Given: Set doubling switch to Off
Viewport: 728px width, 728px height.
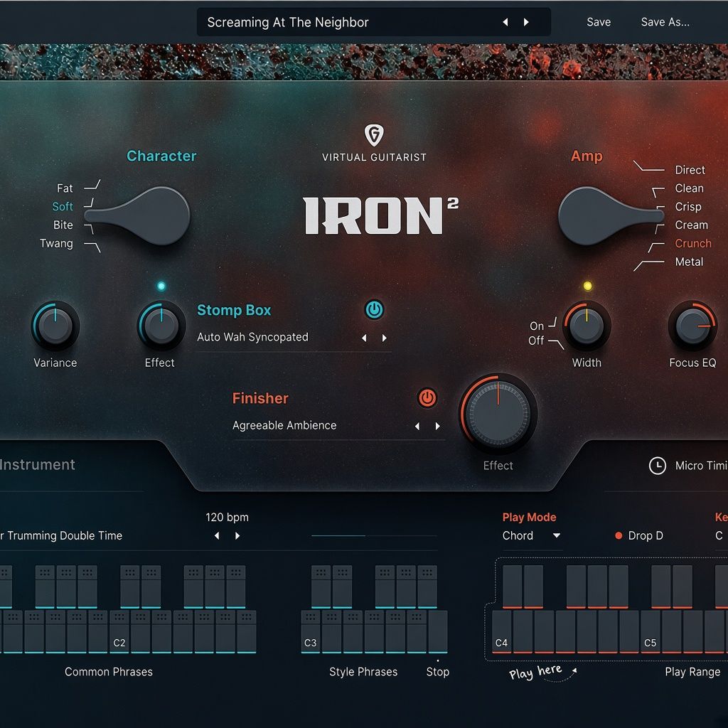Looking at the screenshot, I should pos(536,341).
